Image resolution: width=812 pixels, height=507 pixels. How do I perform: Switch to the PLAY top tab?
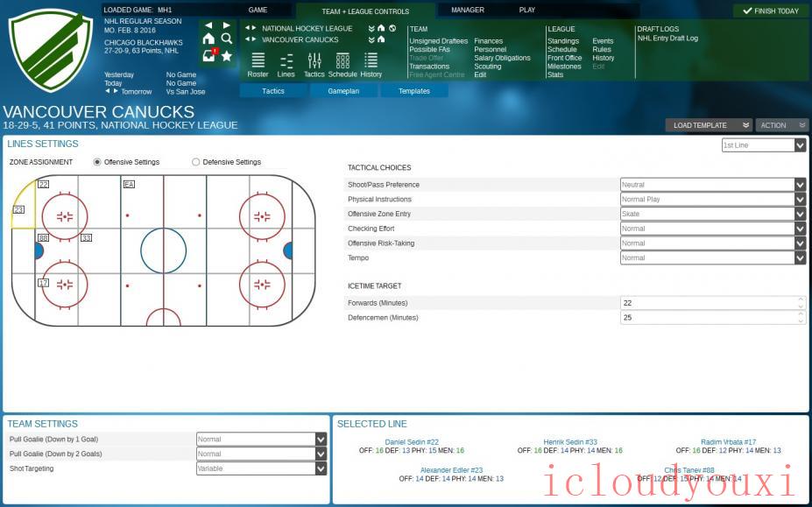tap(526, 10)
